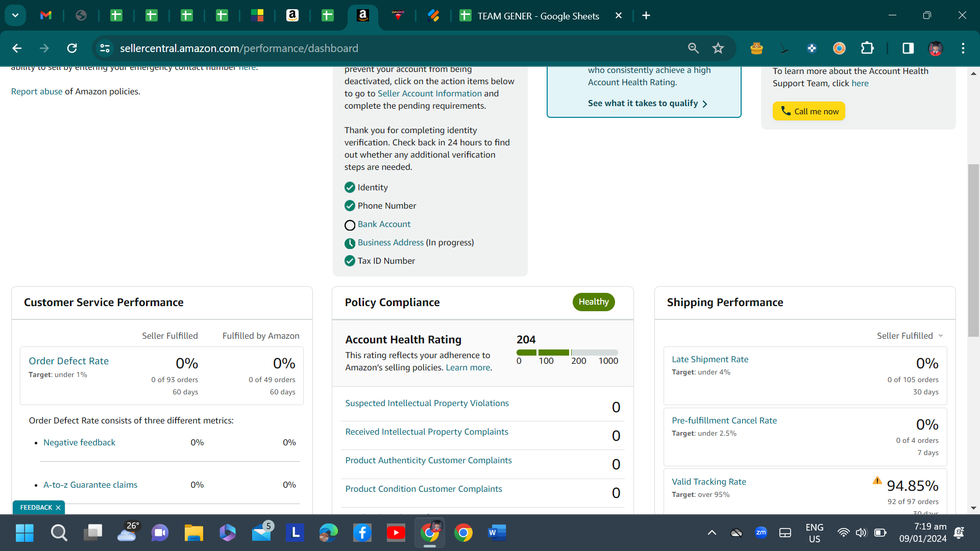Toggle the browser side panel
The height and width of the screenshot is (551, 980).
pyautogui.click(x=908, y=48)
